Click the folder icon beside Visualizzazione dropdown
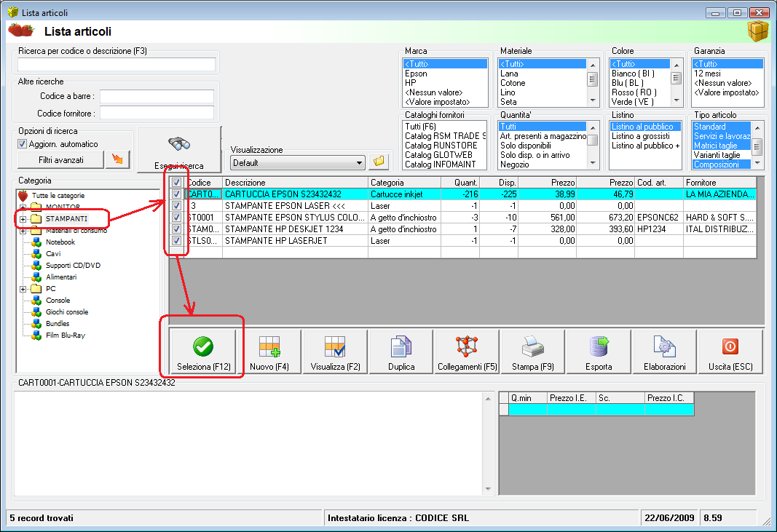777x532 pixels. [x=379, y=162]
